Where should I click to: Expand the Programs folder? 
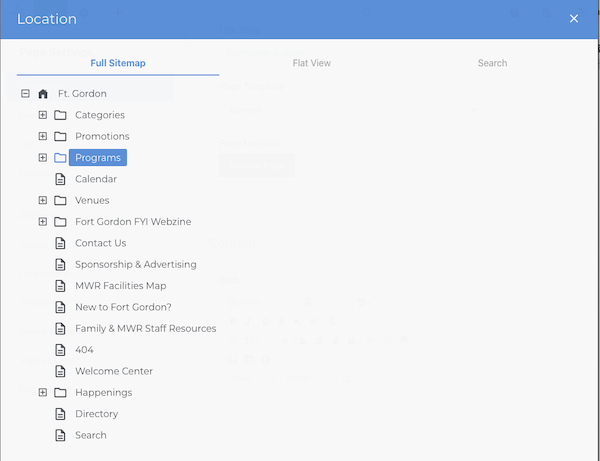43,158
